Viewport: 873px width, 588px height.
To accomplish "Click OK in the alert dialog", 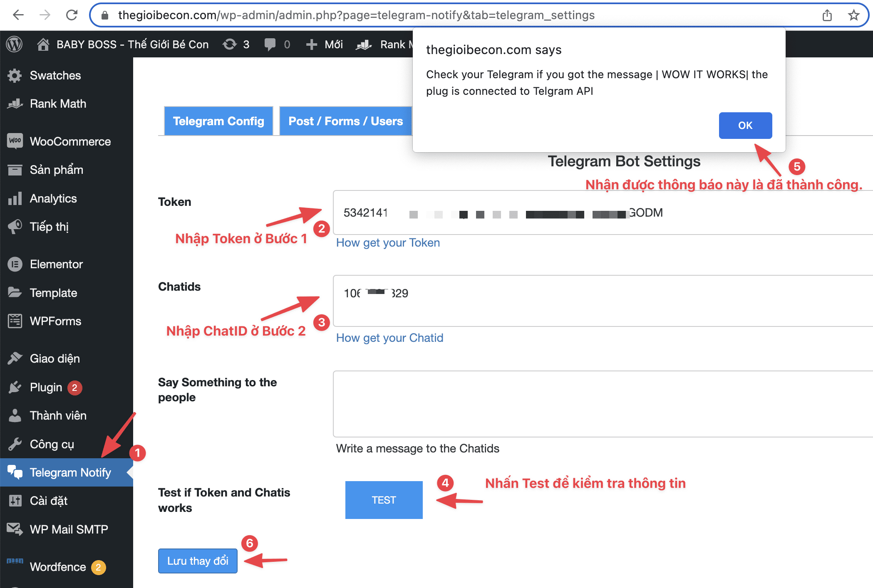I will coord(745,125).
